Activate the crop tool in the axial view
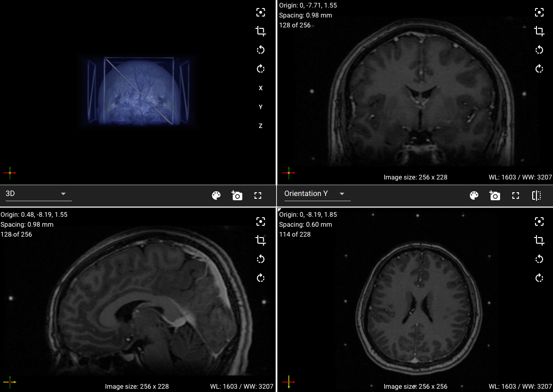The width and height of the screenshot is (553, 392). point(539,240)
